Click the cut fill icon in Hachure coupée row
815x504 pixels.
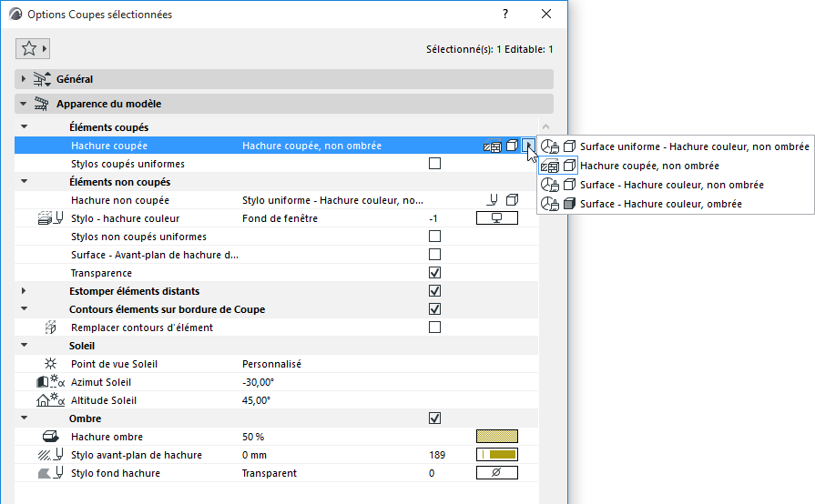493,146
